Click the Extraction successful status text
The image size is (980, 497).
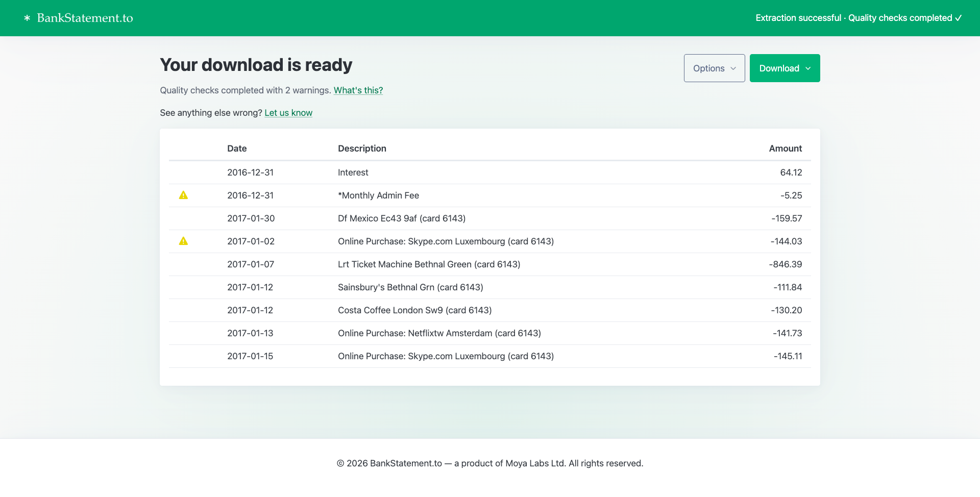(798, 18)
